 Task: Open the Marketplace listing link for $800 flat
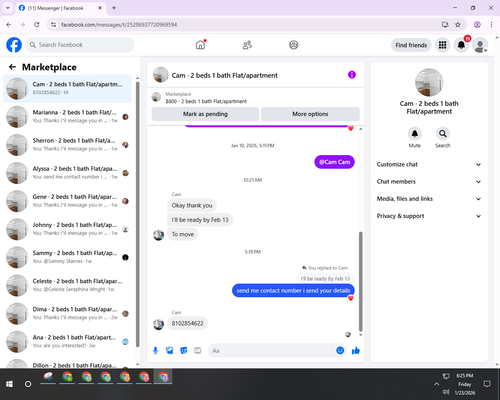[206, 101]
